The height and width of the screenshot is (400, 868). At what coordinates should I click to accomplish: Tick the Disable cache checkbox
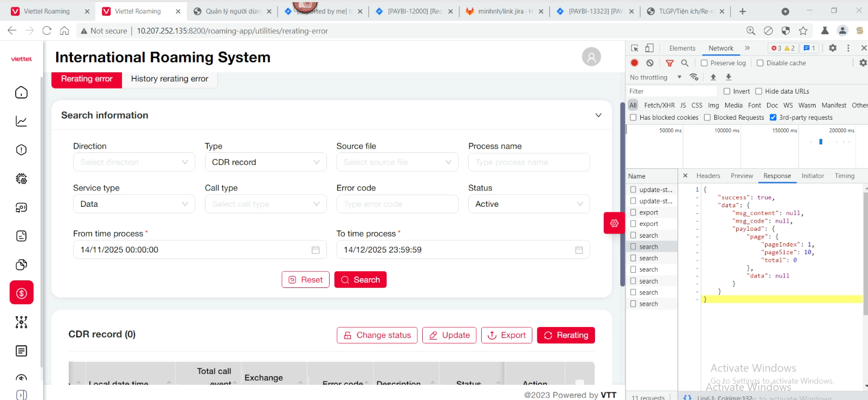click(760, 63)
